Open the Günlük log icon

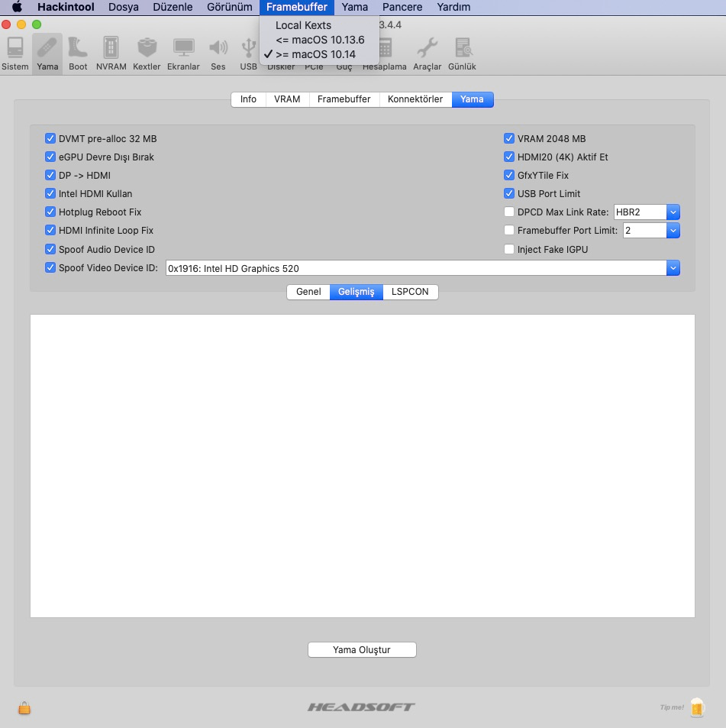click(463, 53)
